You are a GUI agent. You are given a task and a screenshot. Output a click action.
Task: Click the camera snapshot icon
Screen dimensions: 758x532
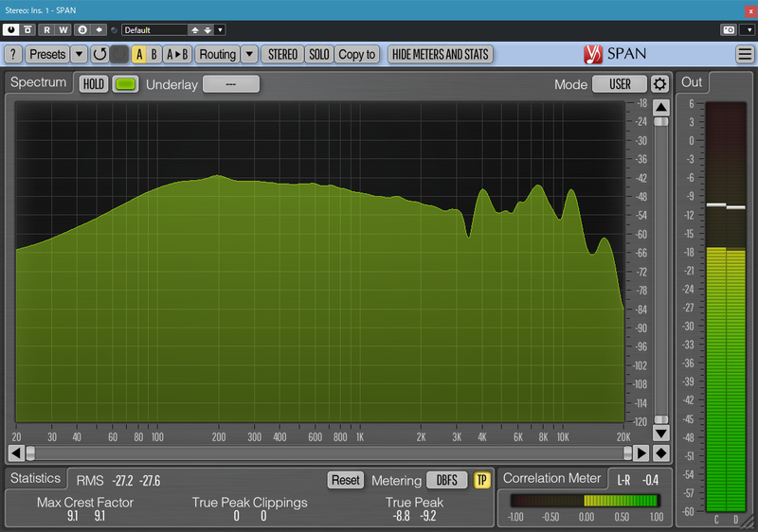click(x=729, y=30)
